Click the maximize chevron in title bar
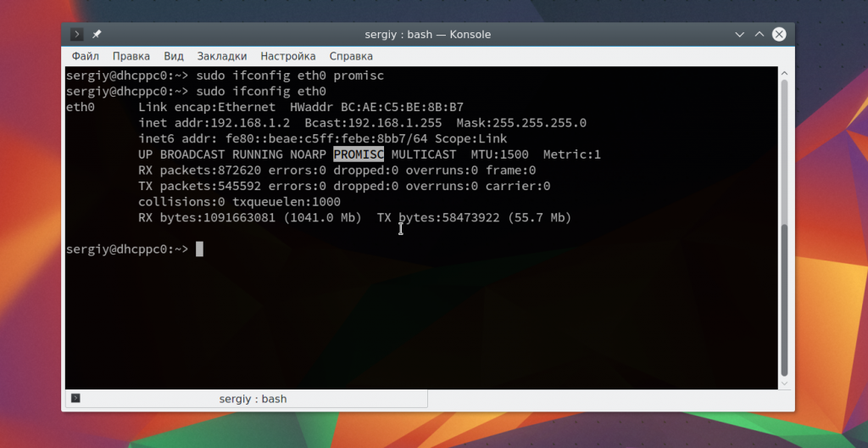The width and height of the screenshot is (868, 448). [759, 35]
